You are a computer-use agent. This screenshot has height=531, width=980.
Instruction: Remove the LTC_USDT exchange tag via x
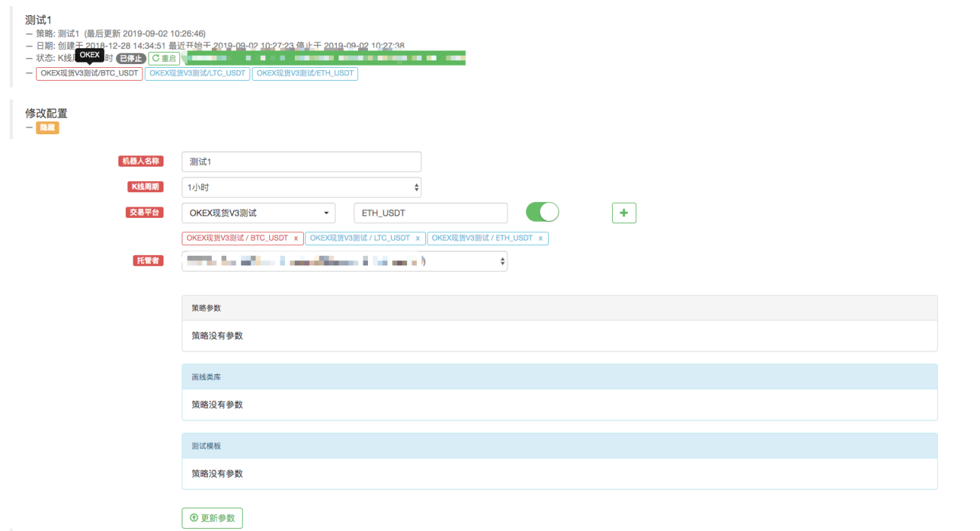(418, 238)
